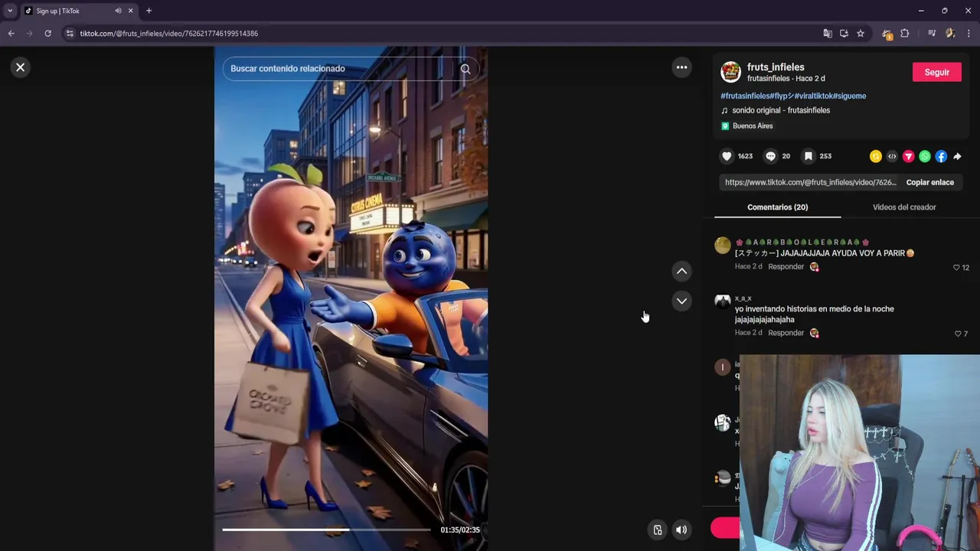
Task: Like the x_a_x comment heart
Action: pyautogui.click(x=957, y=334)
